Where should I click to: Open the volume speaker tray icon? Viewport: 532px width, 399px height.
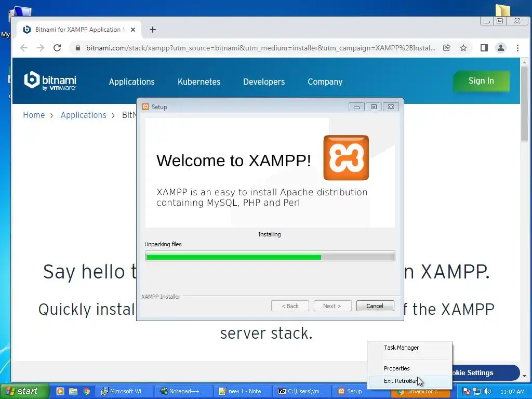click(x=487, y=392)
